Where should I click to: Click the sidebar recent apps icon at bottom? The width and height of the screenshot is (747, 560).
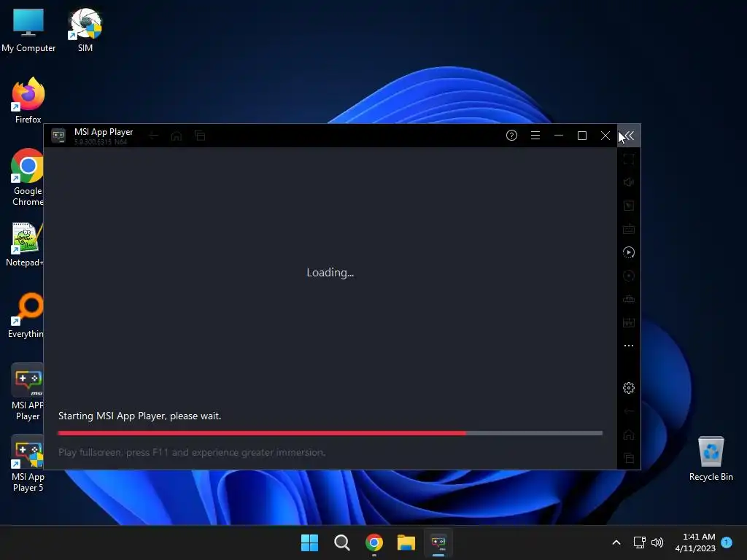point(629,458)
